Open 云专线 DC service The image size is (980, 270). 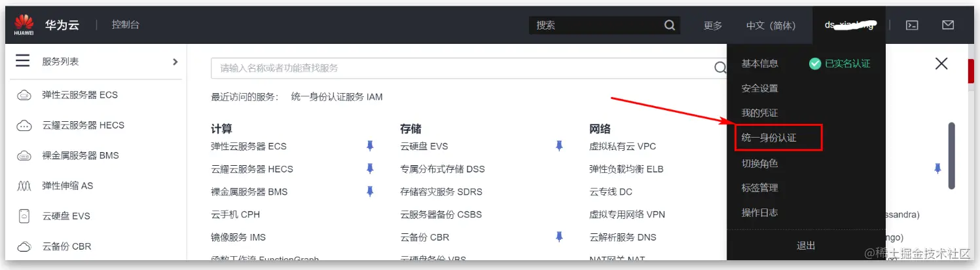(611, 192)
